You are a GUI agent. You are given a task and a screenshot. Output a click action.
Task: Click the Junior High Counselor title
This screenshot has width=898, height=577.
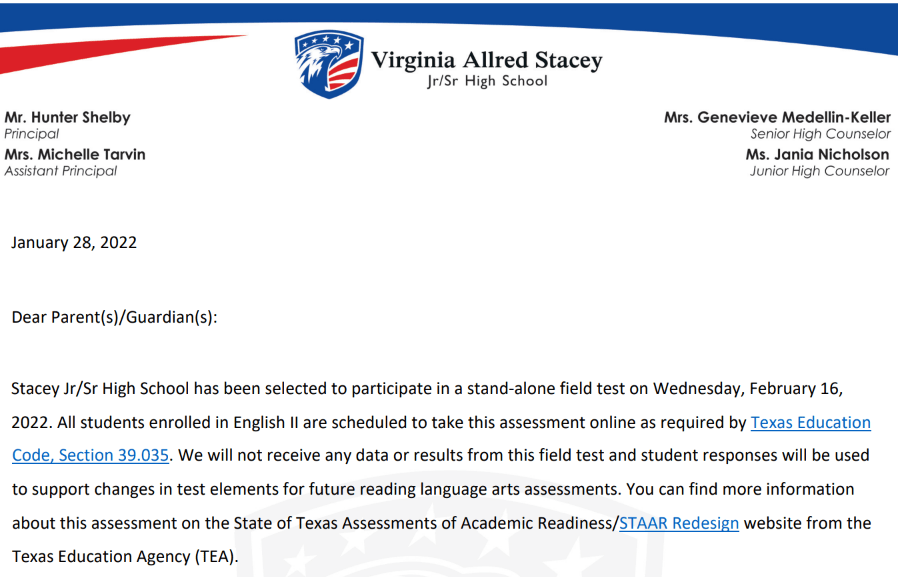(819, 171)
